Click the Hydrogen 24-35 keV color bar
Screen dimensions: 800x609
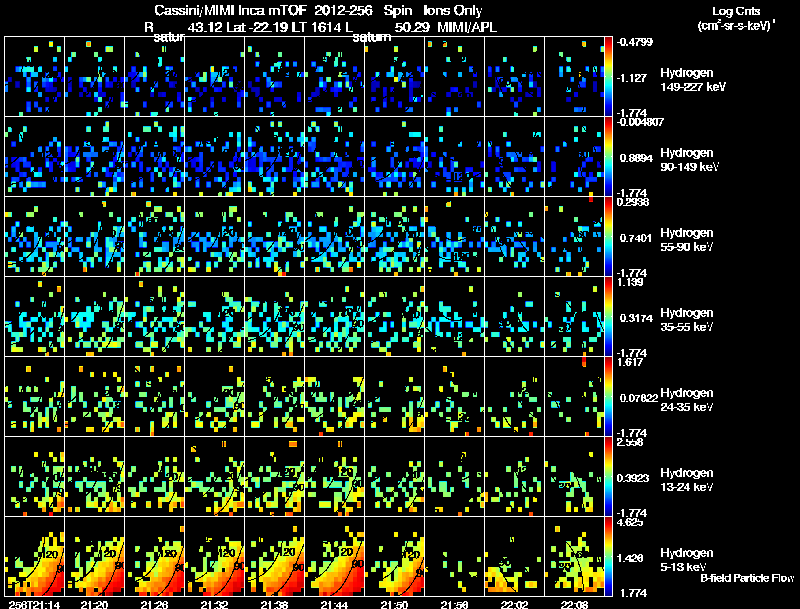click(x=608, y=396)
